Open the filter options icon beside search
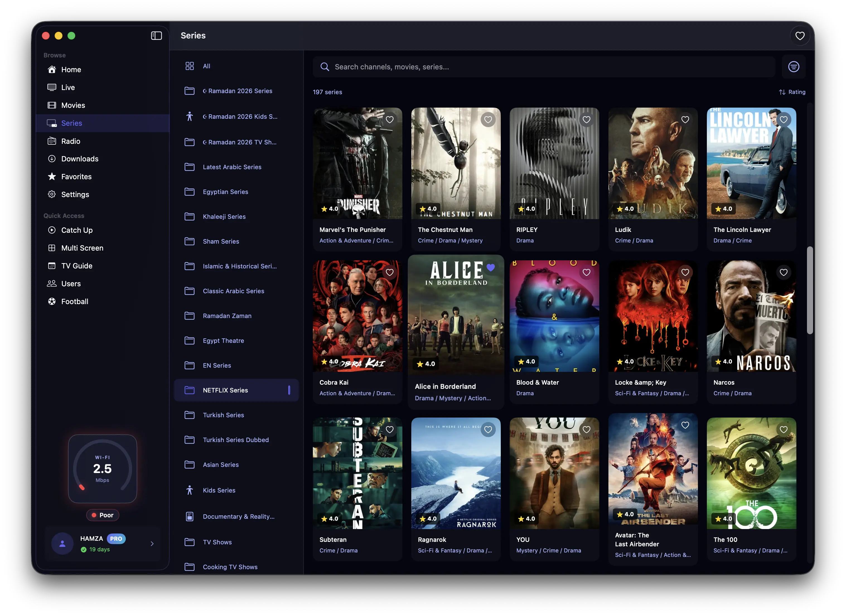This screenshot has height=616, width=846. (x=793, y=67)
